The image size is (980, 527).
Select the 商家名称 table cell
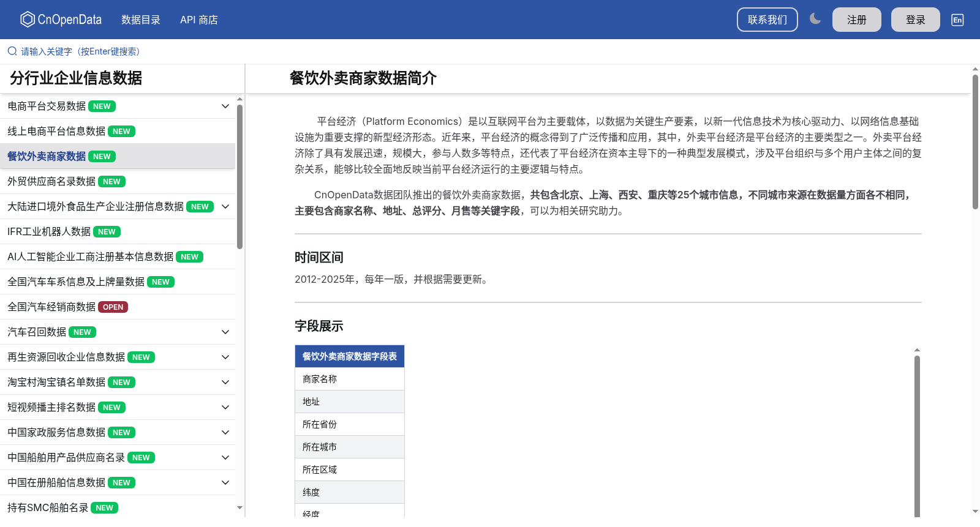click(x=350, y=379)
